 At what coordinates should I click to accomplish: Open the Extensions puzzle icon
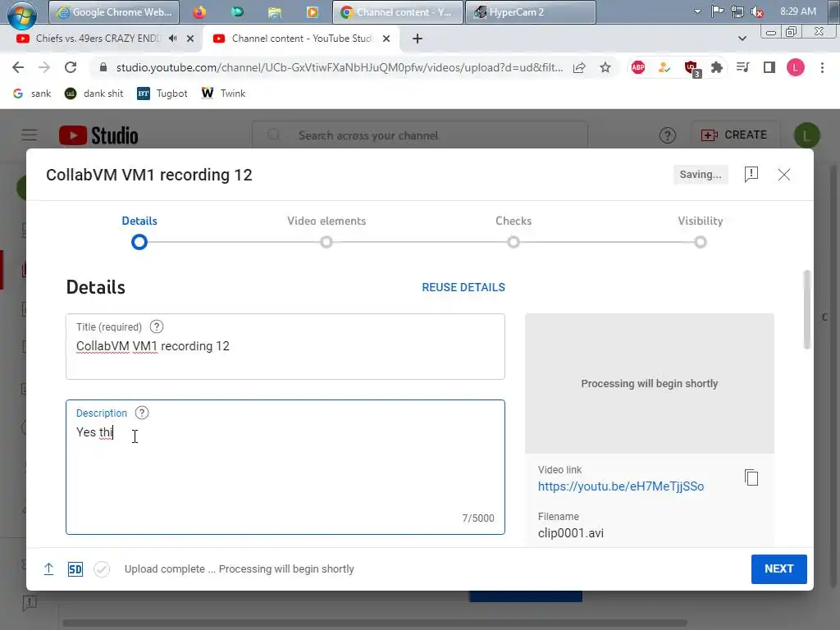(x=717, y=67)
